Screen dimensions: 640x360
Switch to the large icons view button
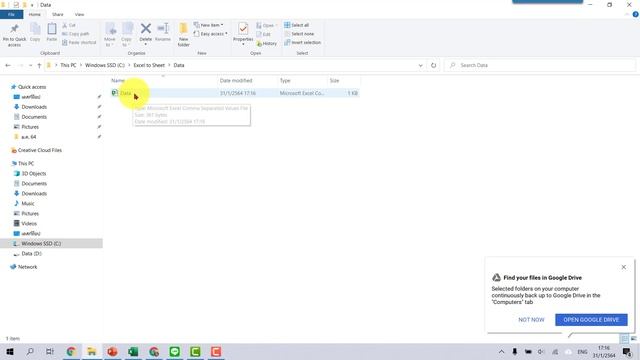(633, 338)
